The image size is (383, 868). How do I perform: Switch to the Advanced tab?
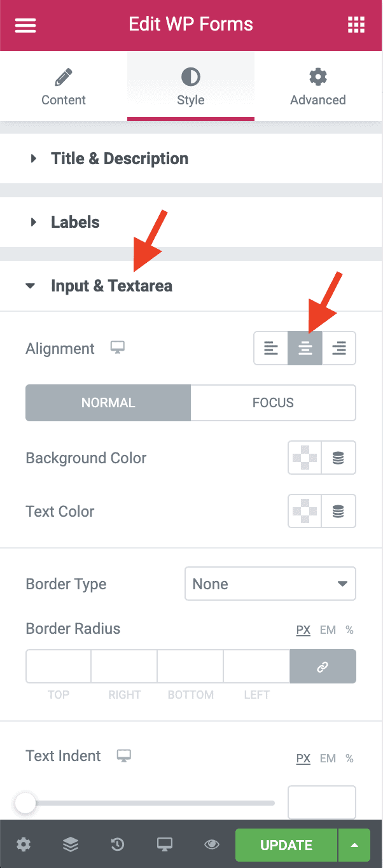point(318,88)
